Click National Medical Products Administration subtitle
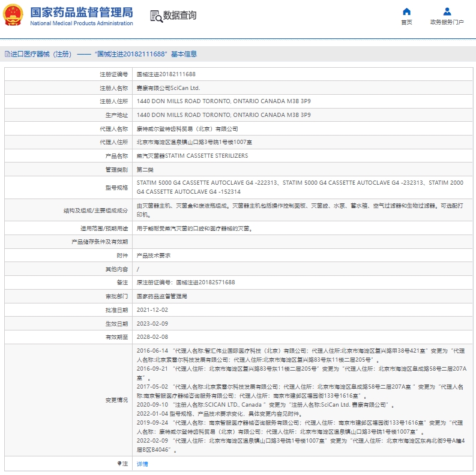 [82, 23]
